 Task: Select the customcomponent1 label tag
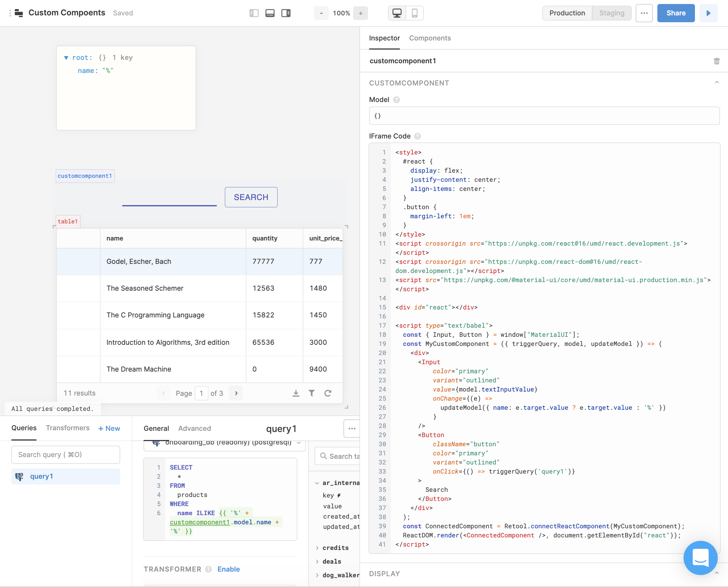tap(85, 176)
